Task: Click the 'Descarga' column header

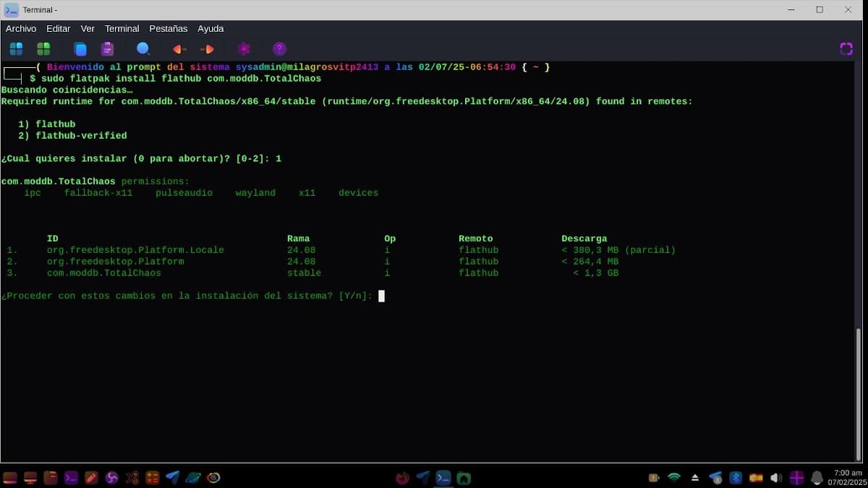Action: tap(584, 239)
